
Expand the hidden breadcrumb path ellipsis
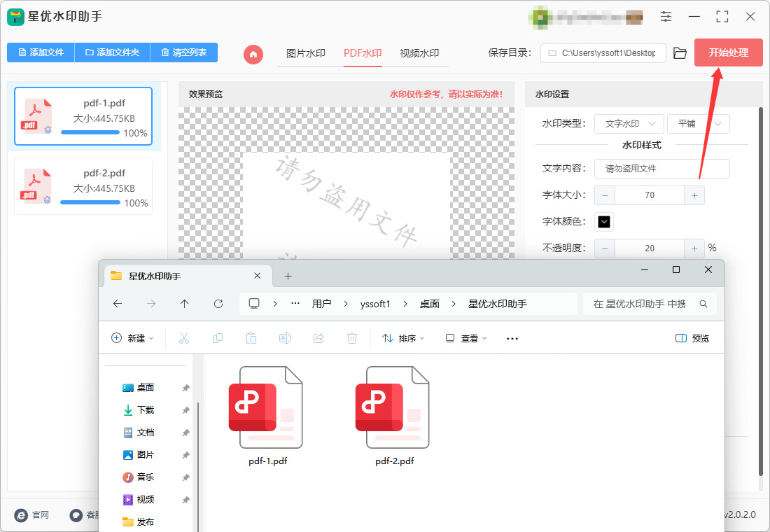(x=295, y=304)
